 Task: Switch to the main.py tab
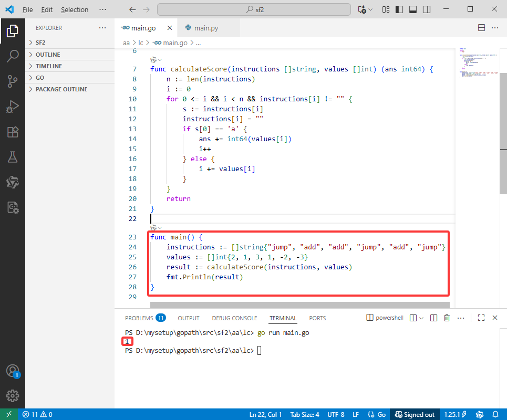[x=206, y=28]
